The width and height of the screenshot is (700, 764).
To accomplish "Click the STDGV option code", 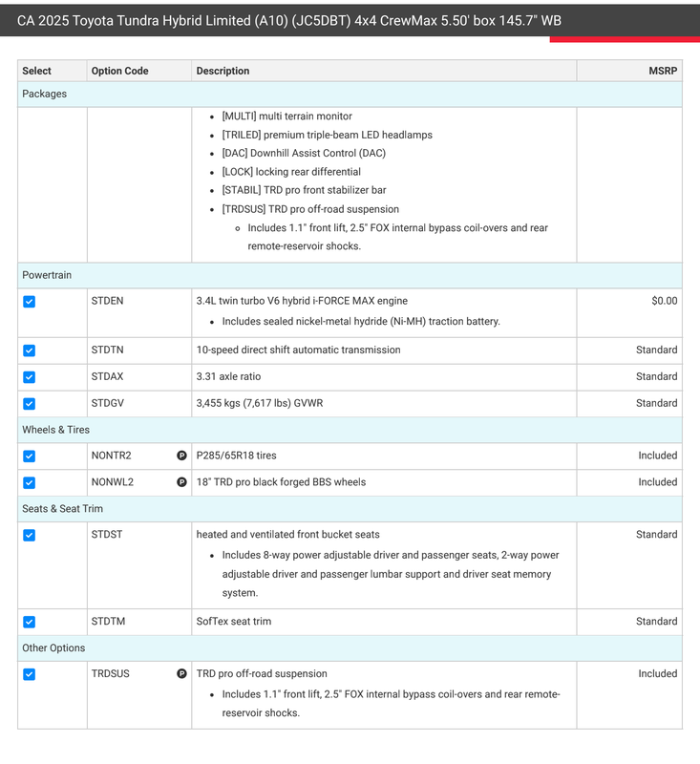I will pyautogui.click(x=108, y=403).
